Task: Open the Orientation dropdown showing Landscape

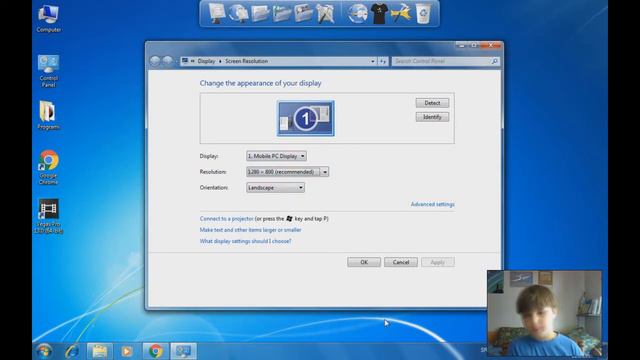Action: pos(275,188)
